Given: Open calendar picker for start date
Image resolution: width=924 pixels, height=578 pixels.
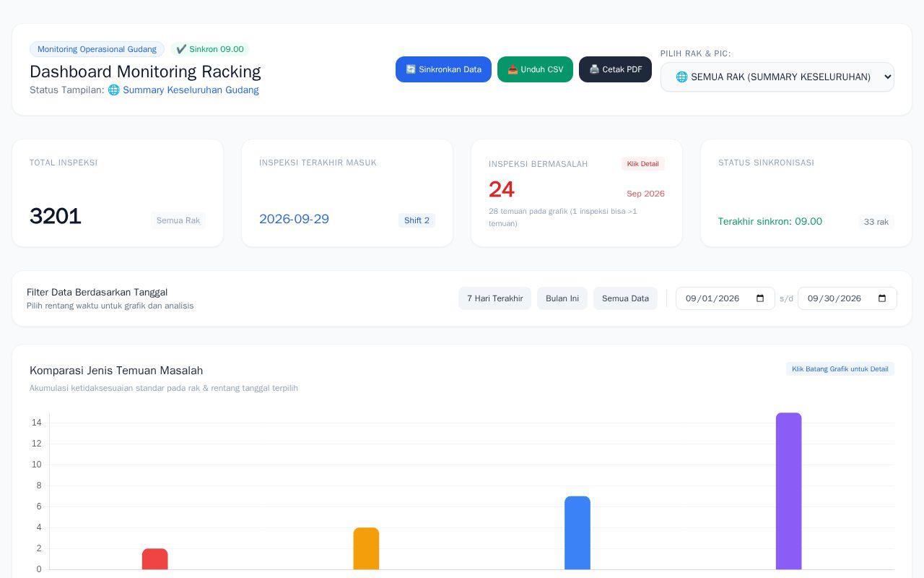Looking at the screenshot, I should pos(760,298).
